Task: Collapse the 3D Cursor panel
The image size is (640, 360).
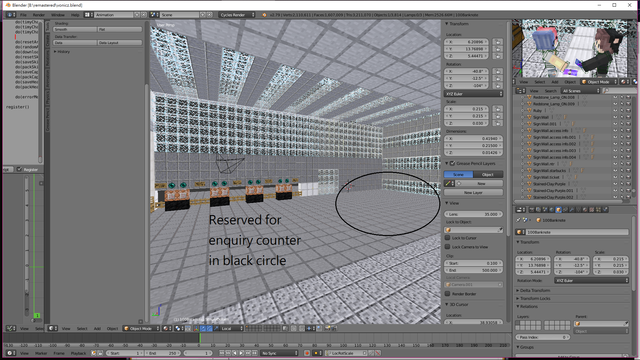Action: (447, 304)
